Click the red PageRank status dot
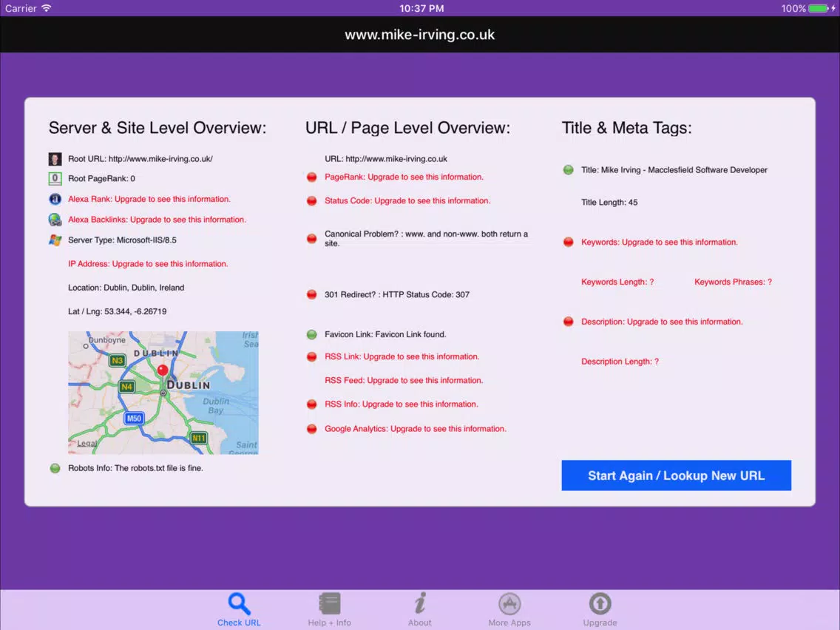Image resolution: width=840 pixels, height=630 pixels. tap(312, 177)
